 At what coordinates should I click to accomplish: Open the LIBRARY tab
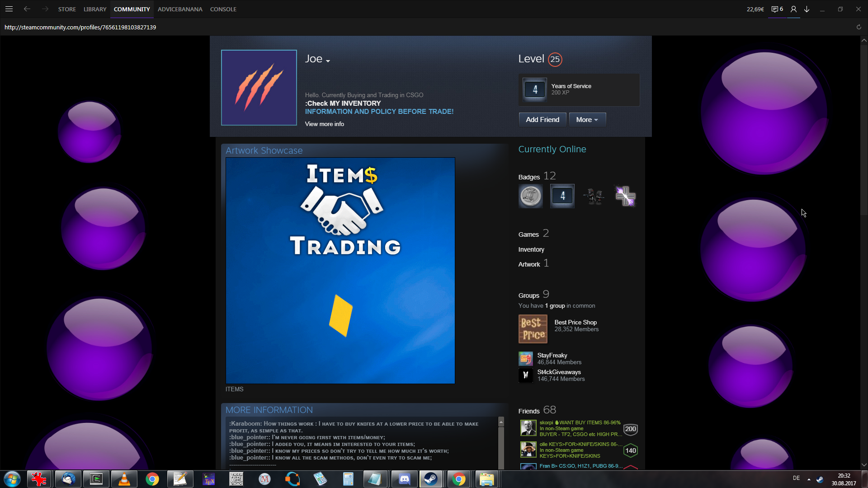coord(95,9)
